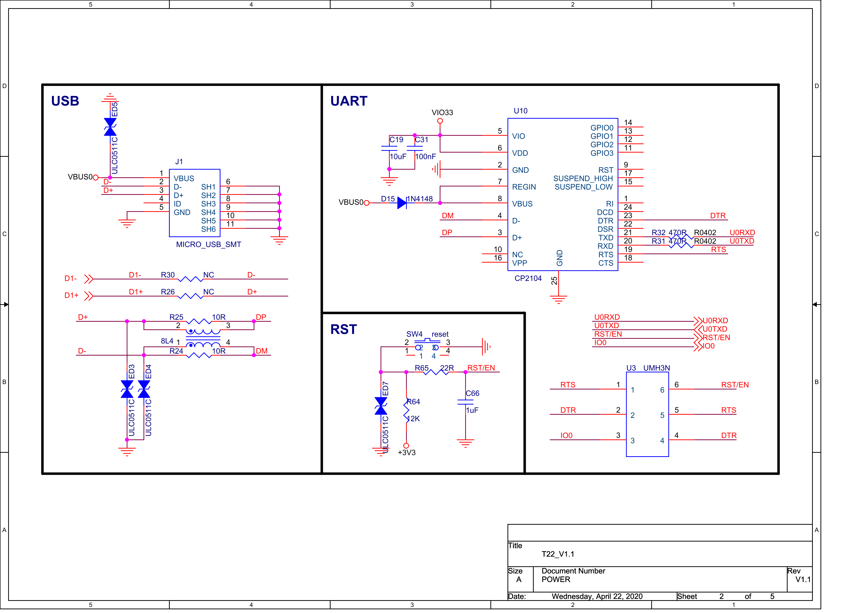Image resolution: width=868 pixels, height=613 pixels.
Task: Click the POWER document number text
Action: (556, 579)
